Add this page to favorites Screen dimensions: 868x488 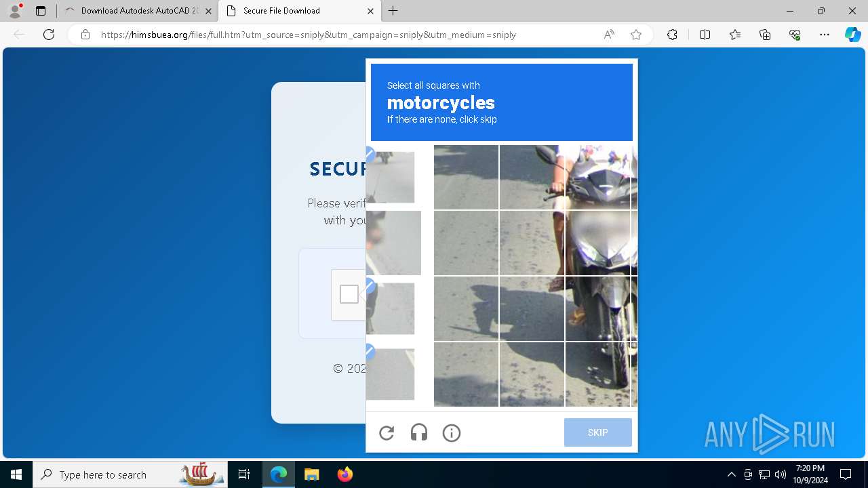[636, 35]
